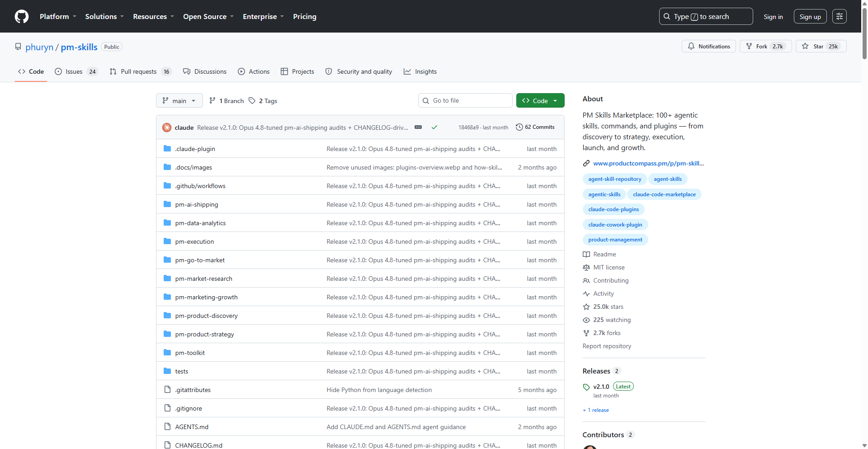Viewport: 868px width, 449px height.
Task: Open appearance settings icon in header
Action: pyautogui.click(x=839, y=17)
